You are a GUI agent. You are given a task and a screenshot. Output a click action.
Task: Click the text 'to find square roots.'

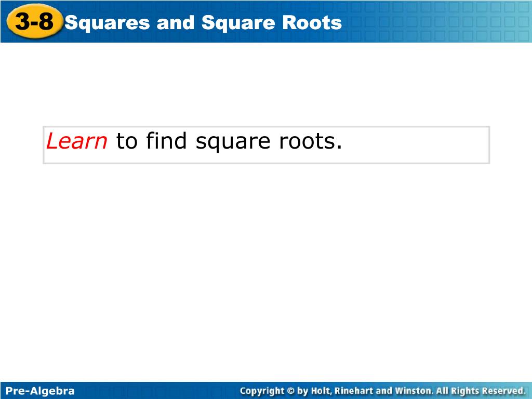click(x=229, y=141)
